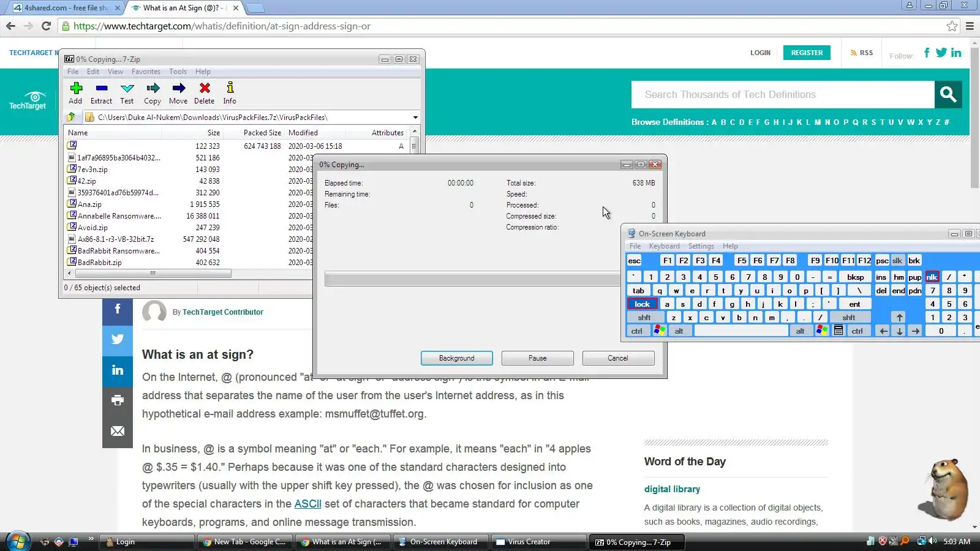Click the RSS feed link
The image size is (980, 551).
point(862,53)
